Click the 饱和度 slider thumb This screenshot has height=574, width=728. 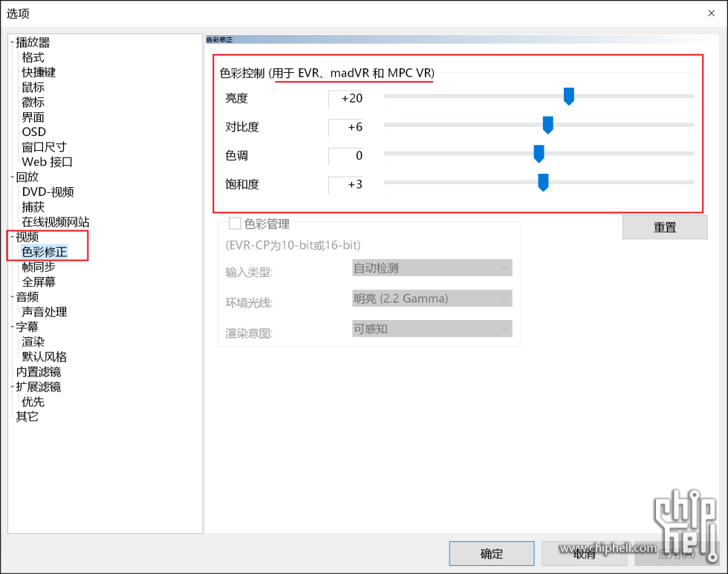(543, 183)
